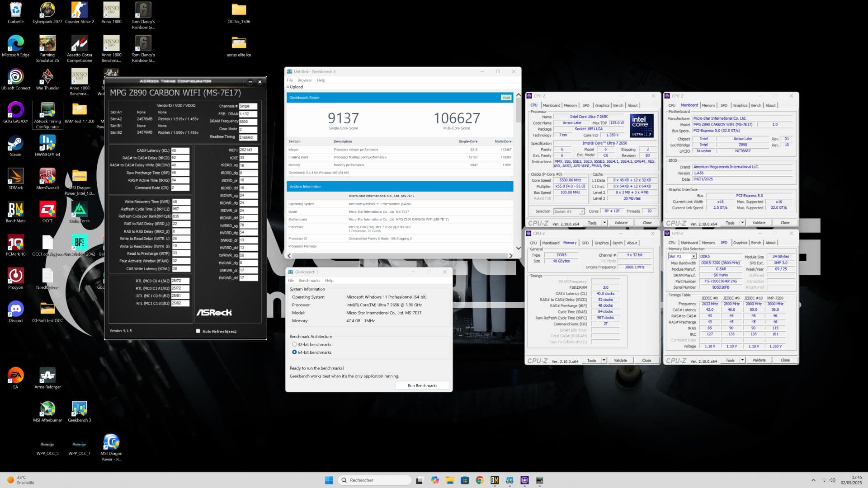Select the Geekbench 3 desktop shortcut
Screen dimensions: 868x488
tap(80, 411)
